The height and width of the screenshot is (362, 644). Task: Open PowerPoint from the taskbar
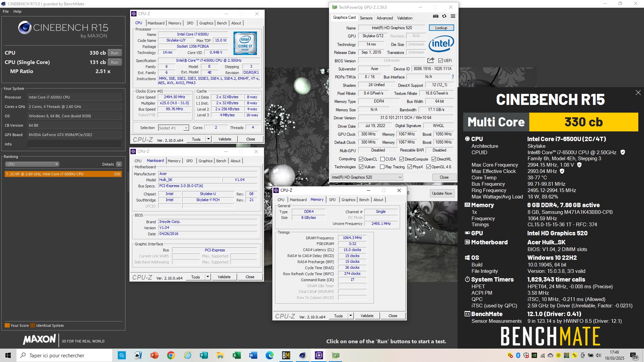click(154, 355)
